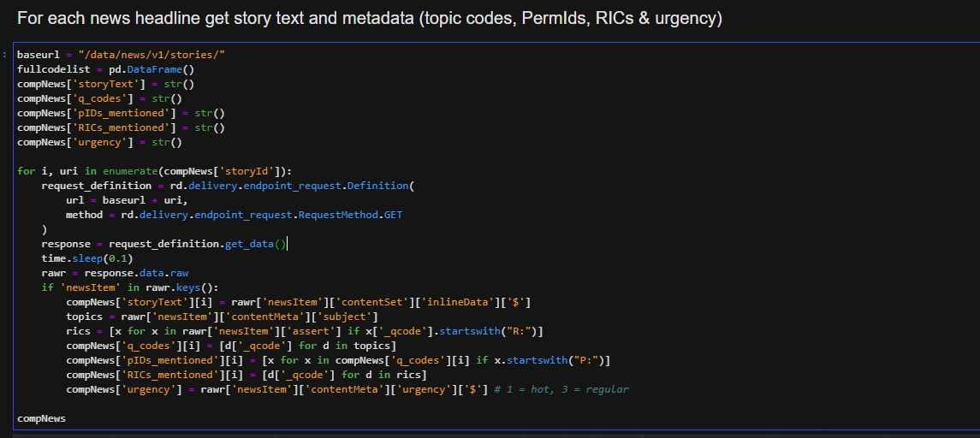This screenshot has width=980, height=438.
Task: Click the q_codes list comprehension inside loop
Action: pyautogui.click(x=230, y=346)
